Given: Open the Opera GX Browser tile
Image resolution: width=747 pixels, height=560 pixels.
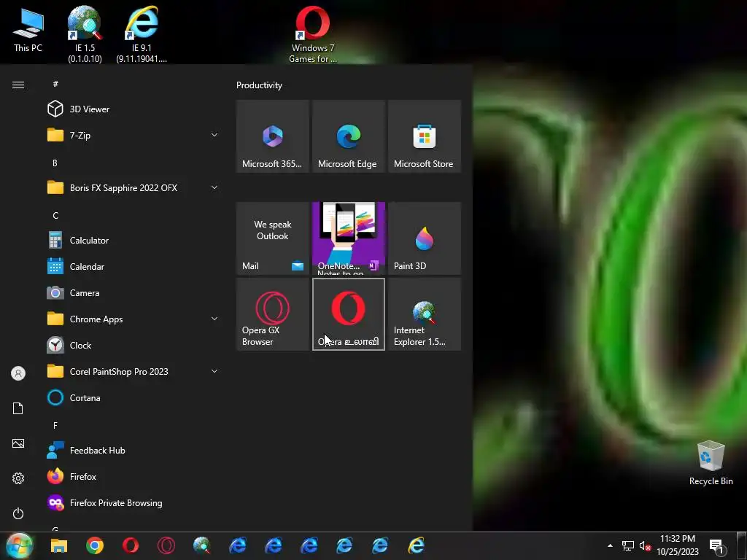Looking at the screenshot, I should point(273,314).
